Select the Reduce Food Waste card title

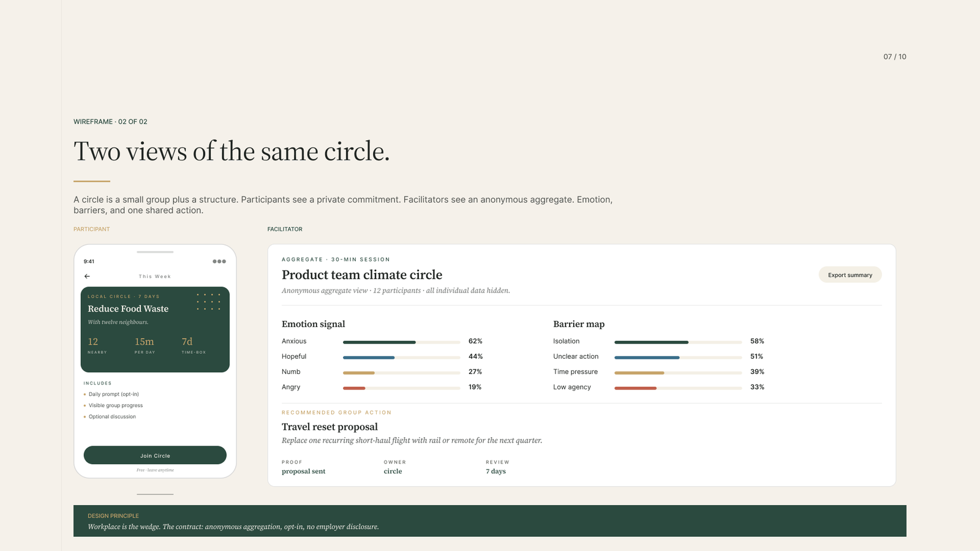click(128, 309)
